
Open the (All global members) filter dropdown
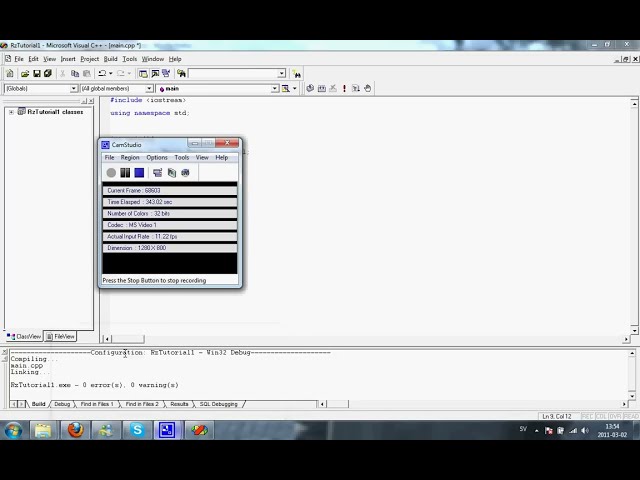click(x=149, y=89)
